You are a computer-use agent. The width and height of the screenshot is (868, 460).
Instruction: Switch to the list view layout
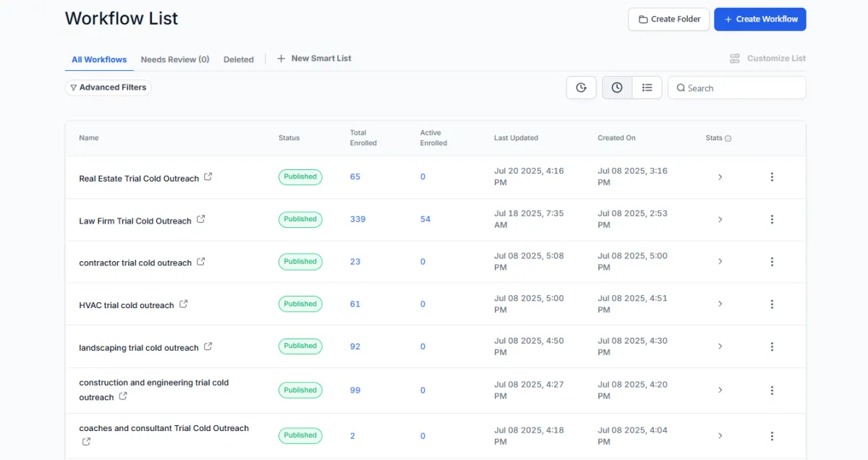[x=647, y=88]
